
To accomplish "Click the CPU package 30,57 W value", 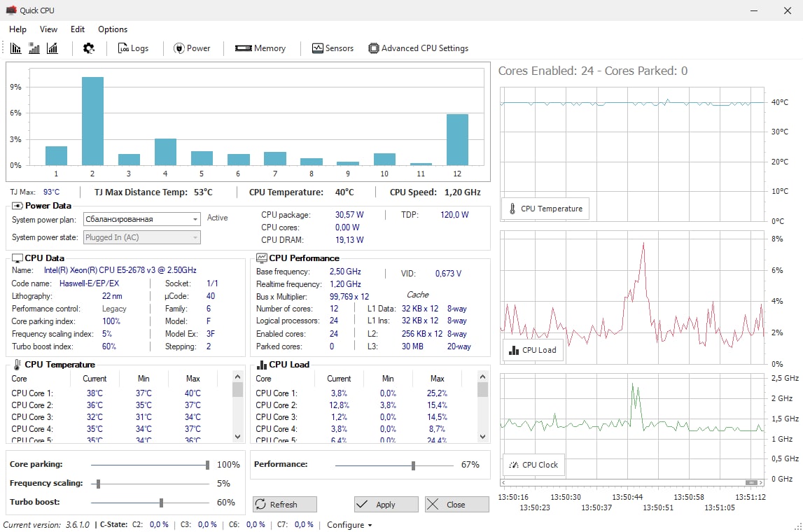I will (x=350, y=215).
